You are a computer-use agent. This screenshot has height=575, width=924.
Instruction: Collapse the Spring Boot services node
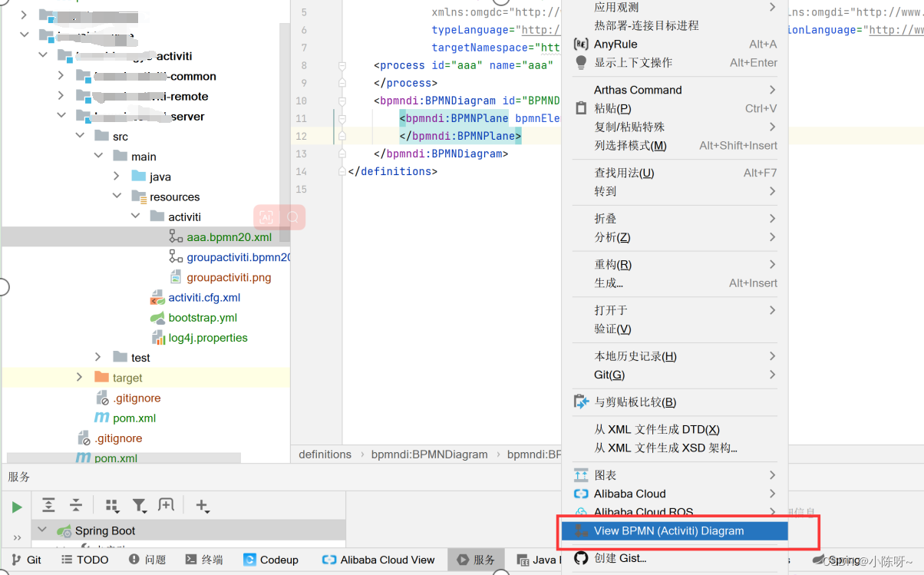42,530
